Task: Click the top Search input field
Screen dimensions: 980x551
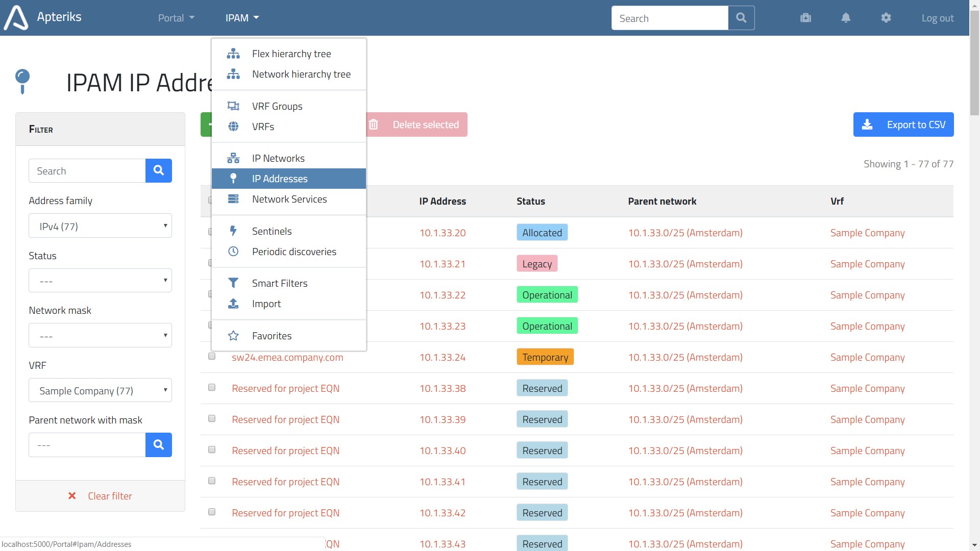Action: pos(670,18)
